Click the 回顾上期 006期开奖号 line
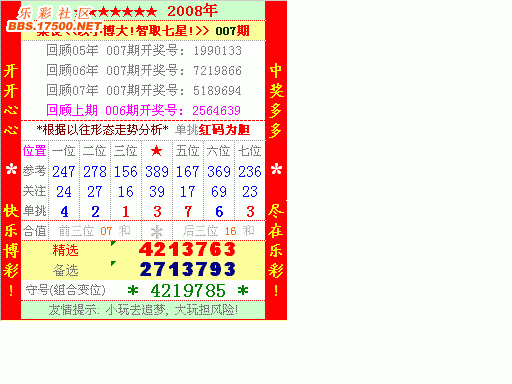Screen dimensions: 512x384 point(143,110)
